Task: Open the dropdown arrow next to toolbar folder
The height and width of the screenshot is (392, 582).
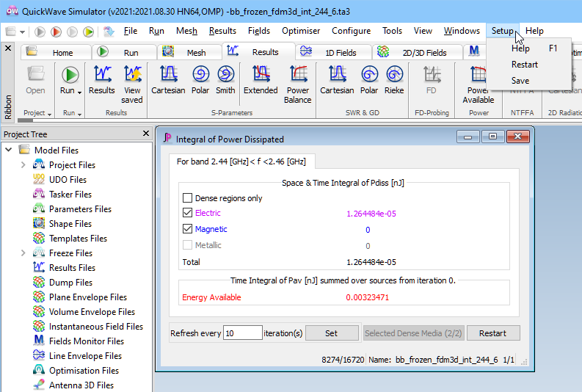Action: pos(22,32)
